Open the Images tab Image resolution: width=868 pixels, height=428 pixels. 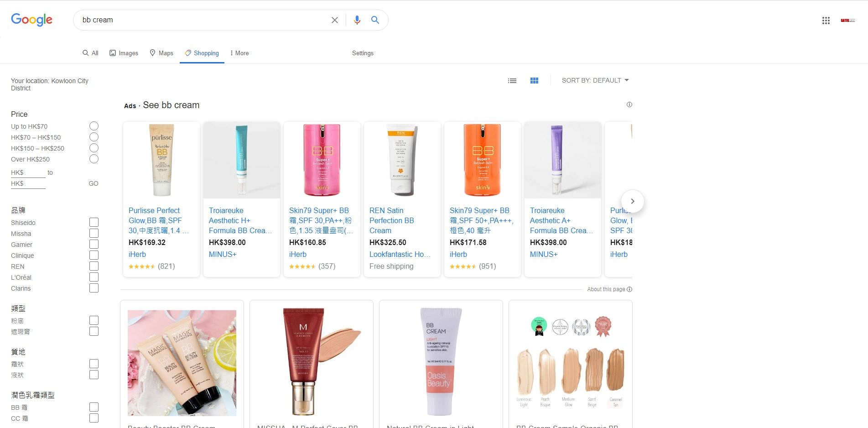pyautogui.click(x=124, y=53)
